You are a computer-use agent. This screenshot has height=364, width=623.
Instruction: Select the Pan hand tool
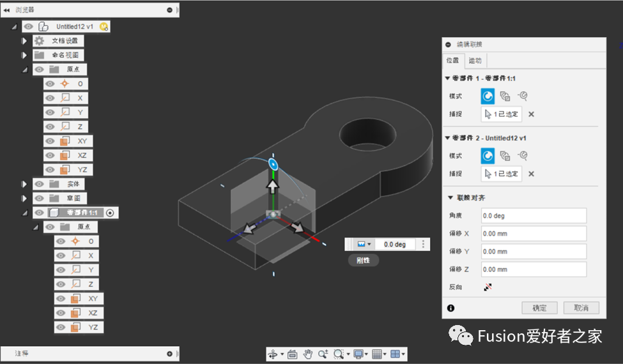[x=308, y=354]
